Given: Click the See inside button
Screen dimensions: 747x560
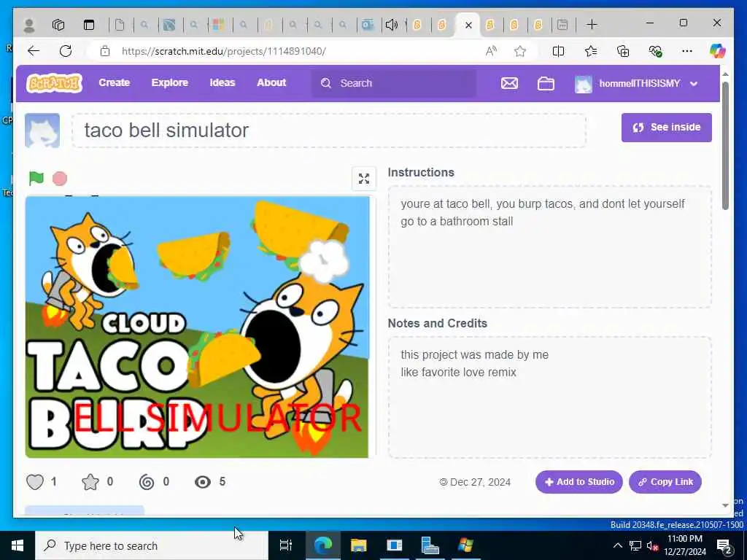Looking at the screenshot, I should tap(667, 128).
